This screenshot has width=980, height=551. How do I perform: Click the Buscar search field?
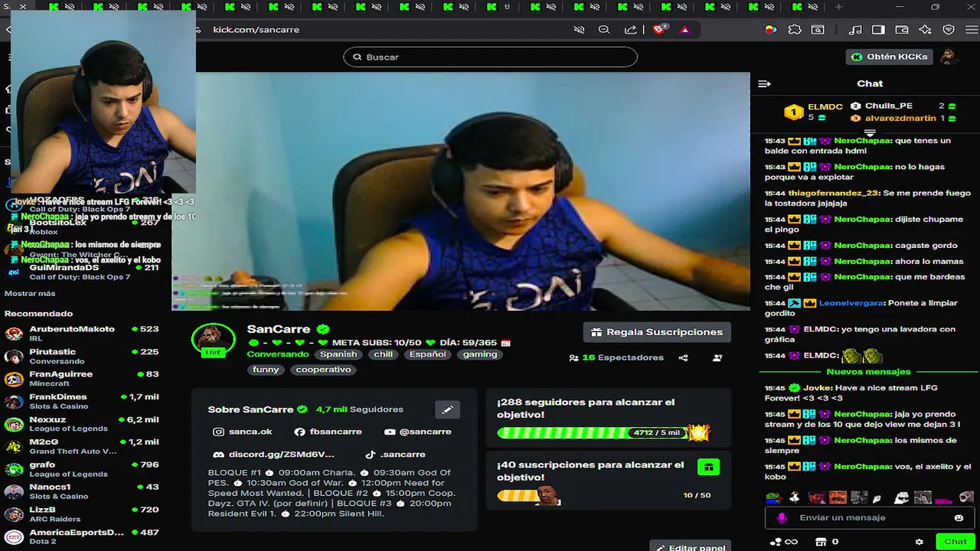click(490, 57)
